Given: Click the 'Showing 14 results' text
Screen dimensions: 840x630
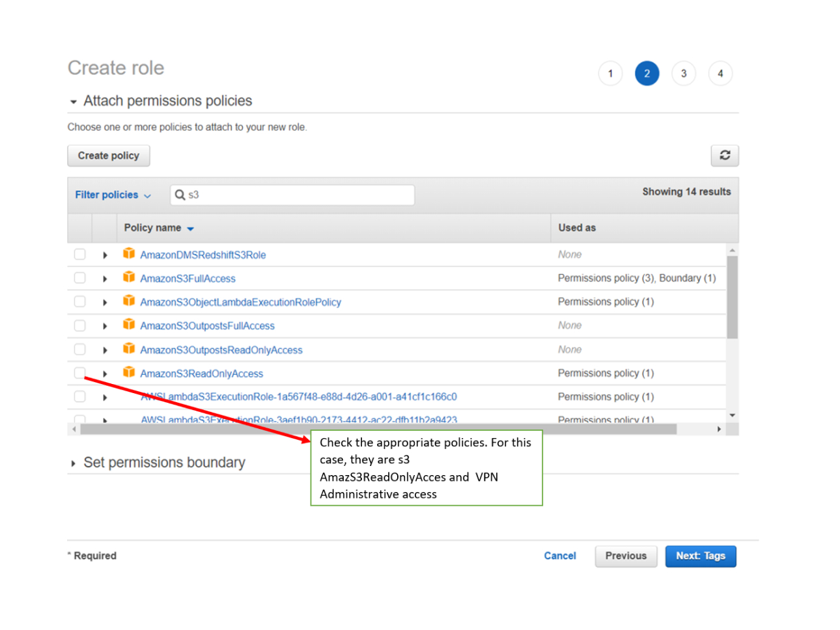Looking at the screenshot, I should [x=686, y=191].
